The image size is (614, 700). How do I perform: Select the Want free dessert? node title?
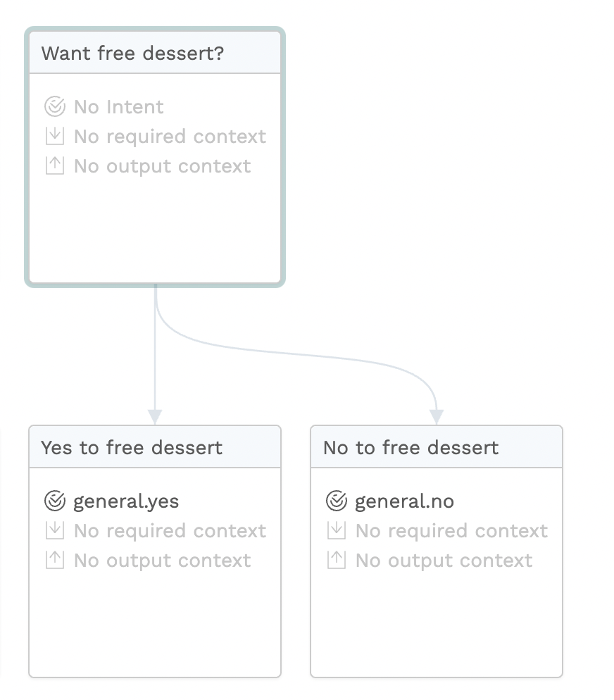click(132, 53)
